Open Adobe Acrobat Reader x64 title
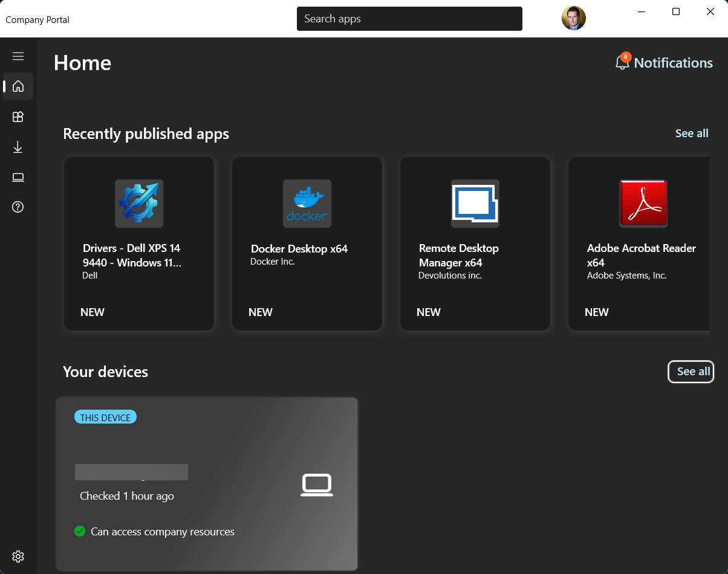 pyautogui.click(x=642, y=256)
